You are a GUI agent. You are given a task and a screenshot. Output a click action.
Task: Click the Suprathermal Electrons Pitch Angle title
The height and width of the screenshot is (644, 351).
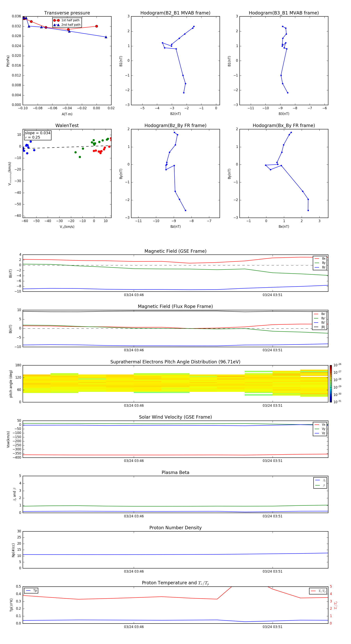(175, 362)
